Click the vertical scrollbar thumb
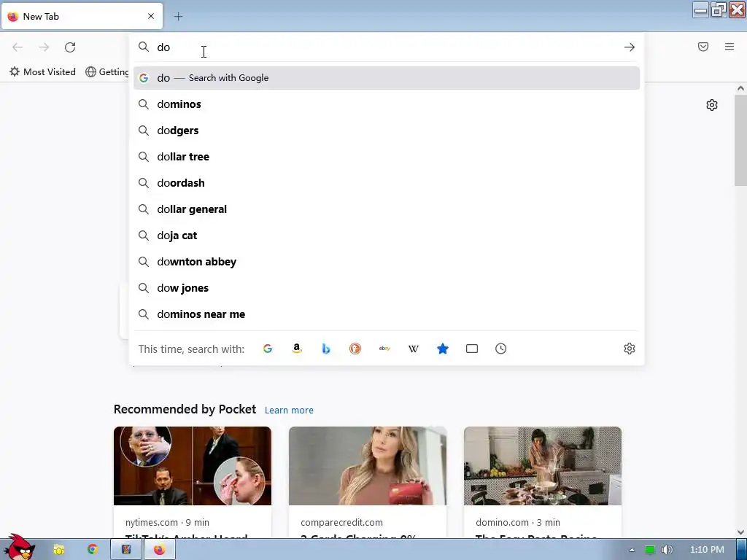The image size is (747, 560). (x=740, y=140)
